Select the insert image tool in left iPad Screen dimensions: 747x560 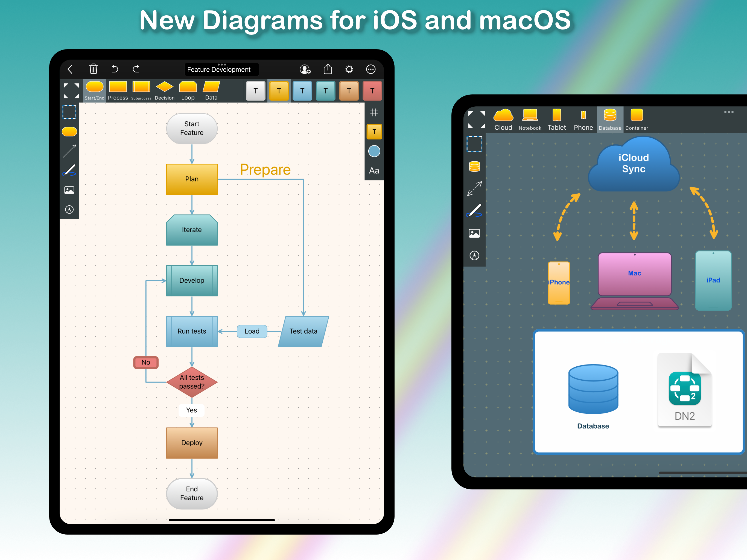[69, 190]
